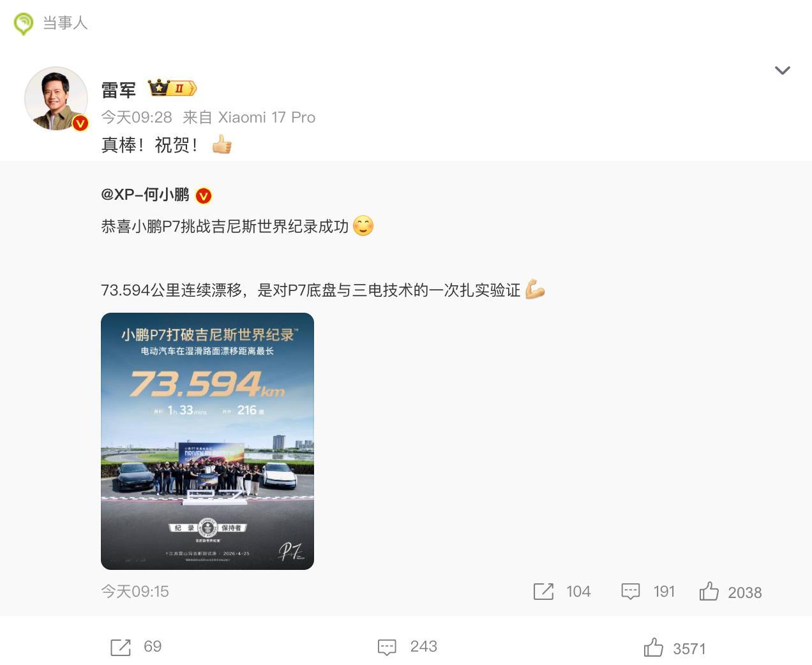
Task: Click the quoted text about 73.594公里连续漂移
Action: (x=311, y=290)
